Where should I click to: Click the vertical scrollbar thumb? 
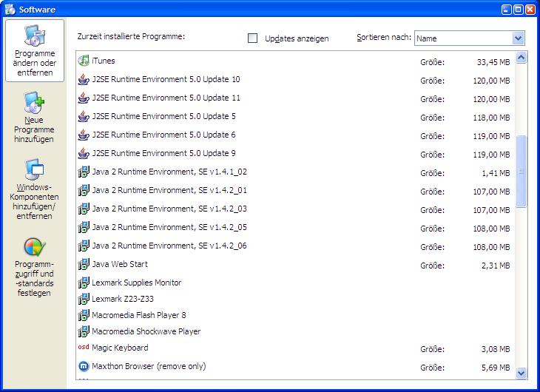[521, 171]
